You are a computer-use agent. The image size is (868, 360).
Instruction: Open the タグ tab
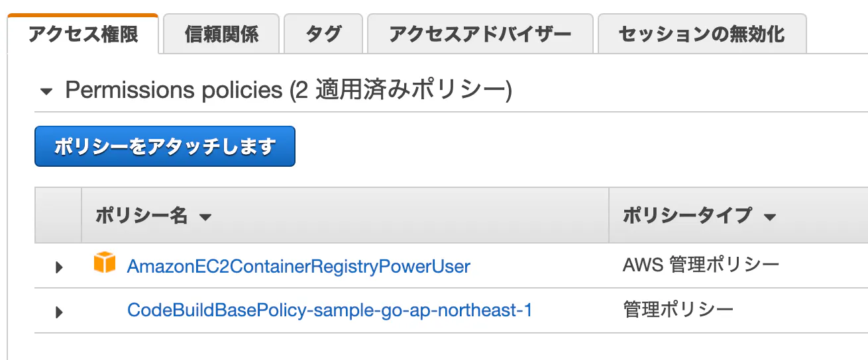coord(323,34)
